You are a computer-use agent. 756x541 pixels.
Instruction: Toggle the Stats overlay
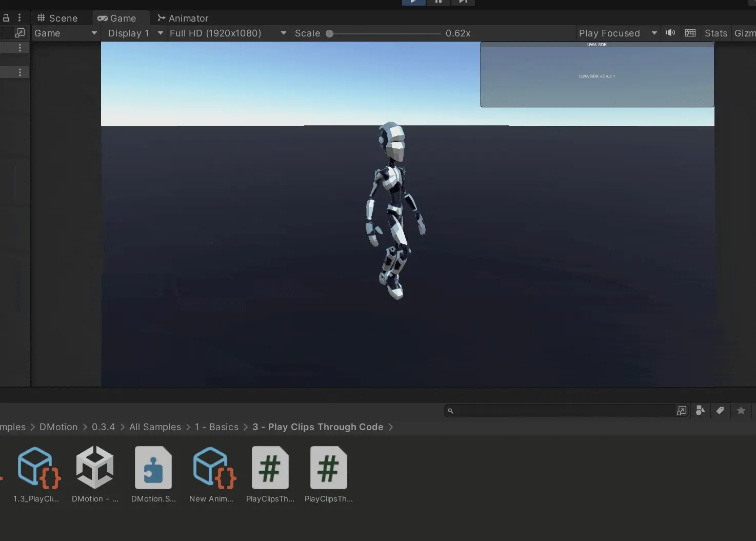[x=715, y=33]
